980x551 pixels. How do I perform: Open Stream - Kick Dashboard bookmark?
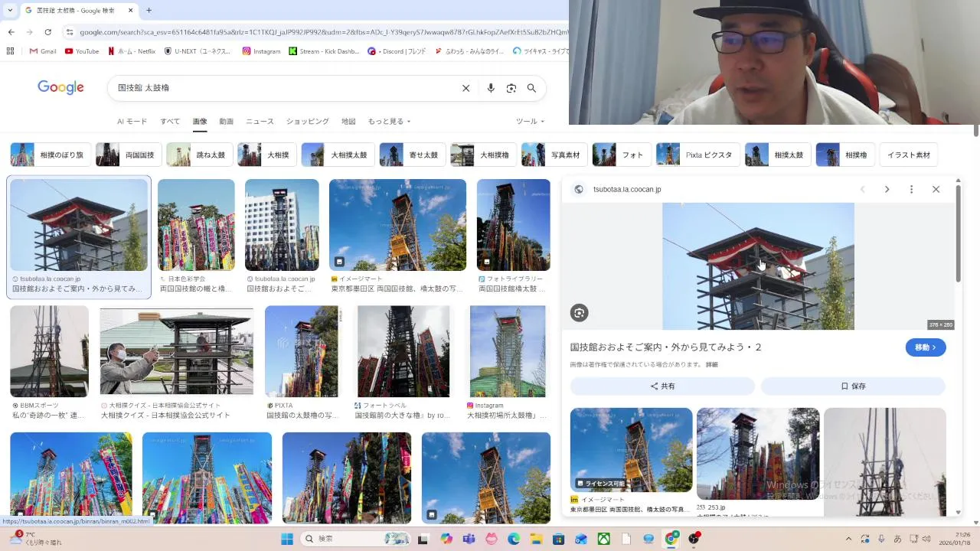click(x=323, y=51)
